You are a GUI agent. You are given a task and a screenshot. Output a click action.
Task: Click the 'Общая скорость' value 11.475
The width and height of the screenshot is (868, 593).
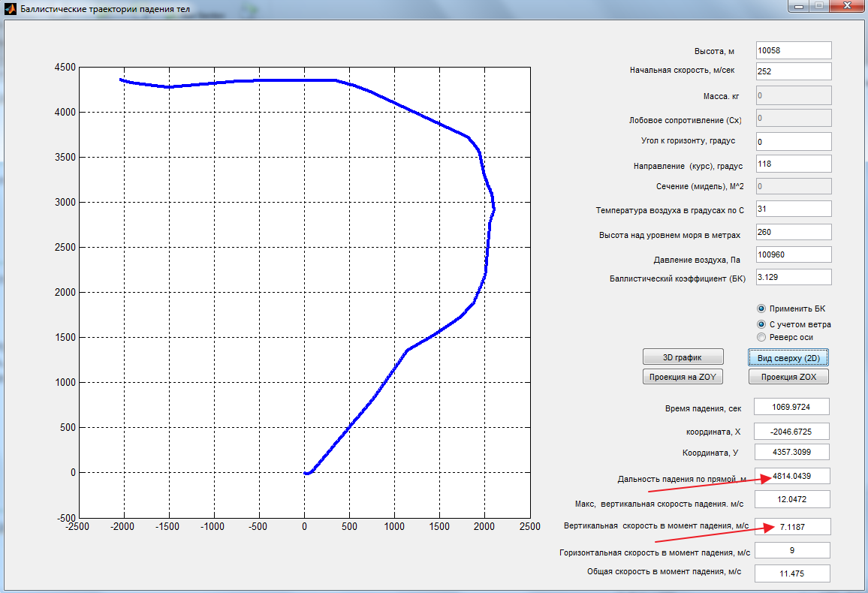coord(792,573)
